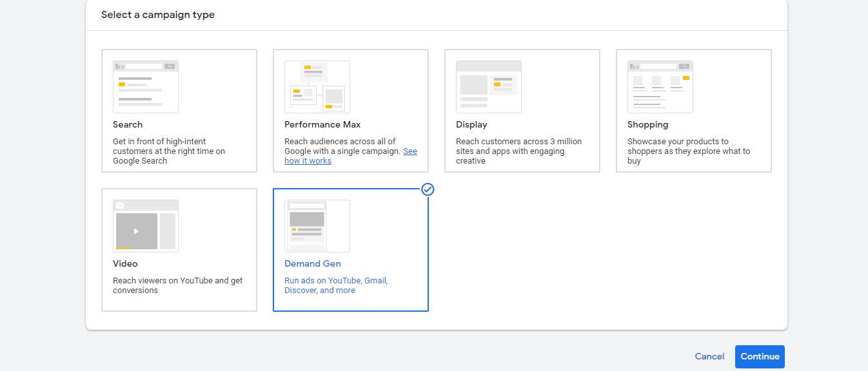This screenshot has width=868, height=371.
Task: Click the 'Demand Gen' title text
Action: [313, 263]
